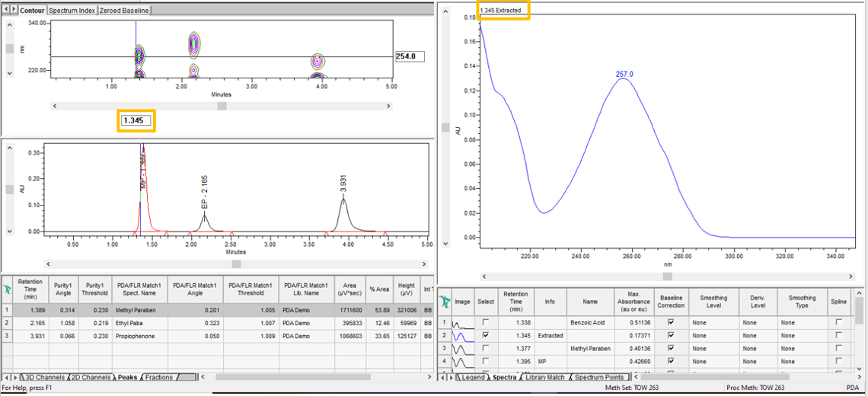The width and height of the screenshot is (868, 396).
Task: Select the Methyl Paraben peak row
Action: tap(217, 310)
